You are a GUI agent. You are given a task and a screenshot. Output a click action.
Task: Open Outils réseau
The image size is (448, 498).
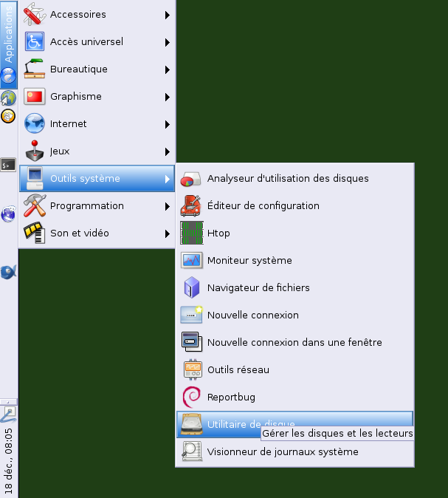(x=238, y=369)
